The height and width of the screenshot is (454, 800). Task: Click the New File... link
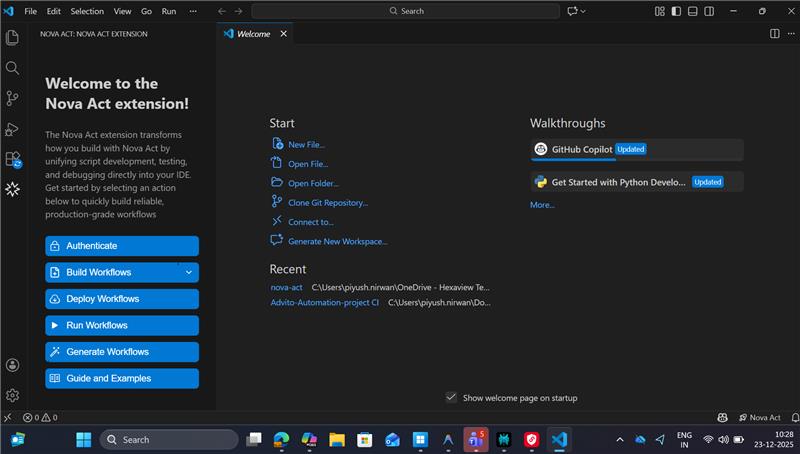(x=306, y=145)
